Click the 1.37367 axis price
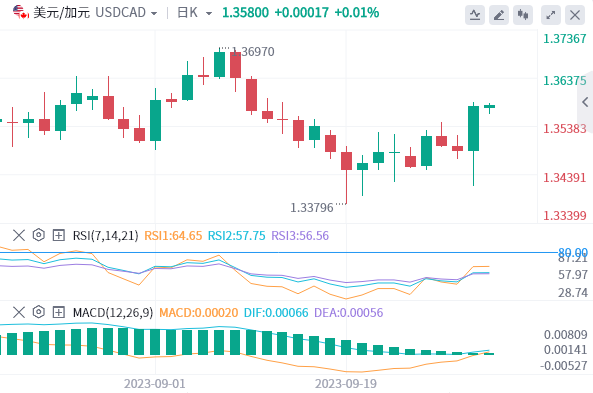Screen dimensions: 593x393 click(x=565, y=39)
